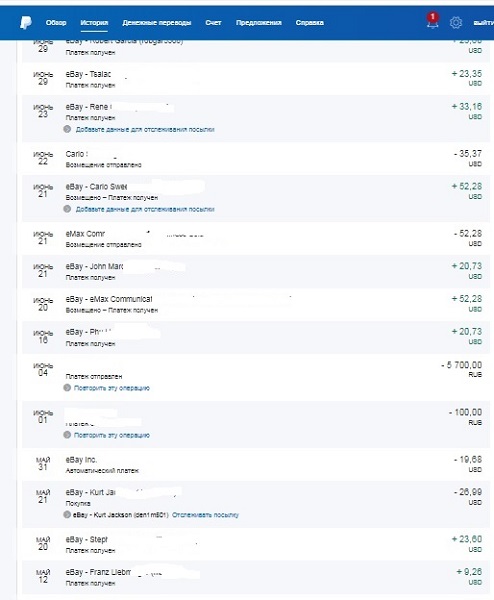Go to the Счет tab

point(213,23)
